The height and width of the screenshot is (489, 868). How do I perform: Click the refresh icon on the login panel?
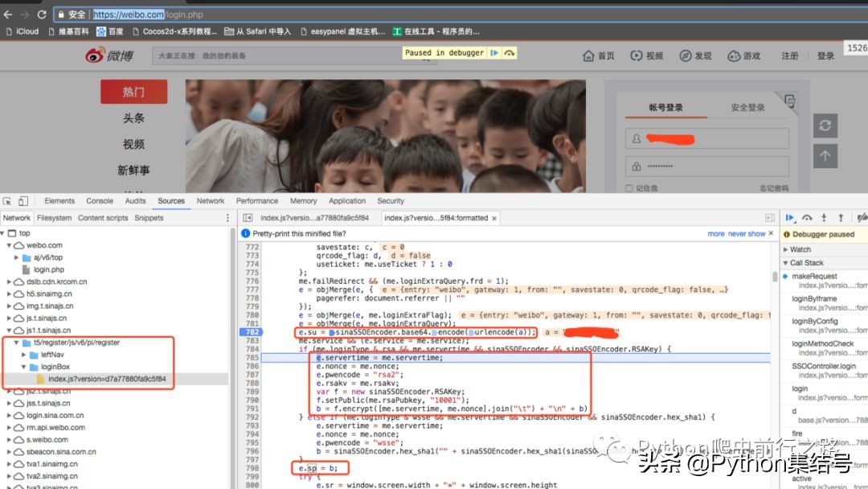point(827,125)
